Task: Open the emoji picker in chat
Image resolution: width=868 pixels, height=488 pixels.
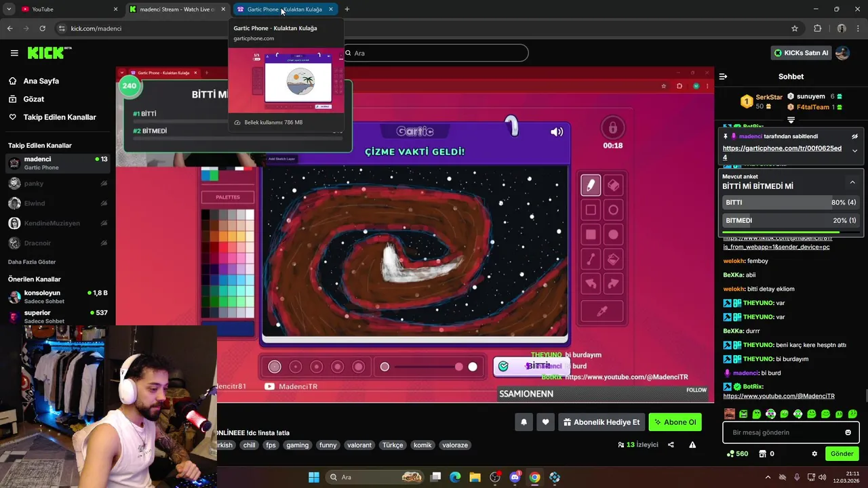Action: coord(848,432)
